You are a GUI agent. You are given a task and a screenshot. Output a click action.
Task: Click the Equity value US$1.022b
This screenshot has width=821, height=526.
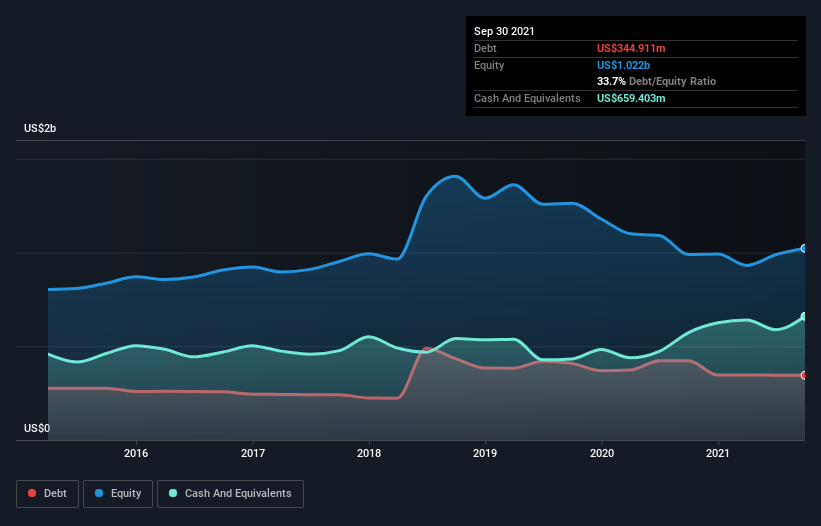pos(623,65)
